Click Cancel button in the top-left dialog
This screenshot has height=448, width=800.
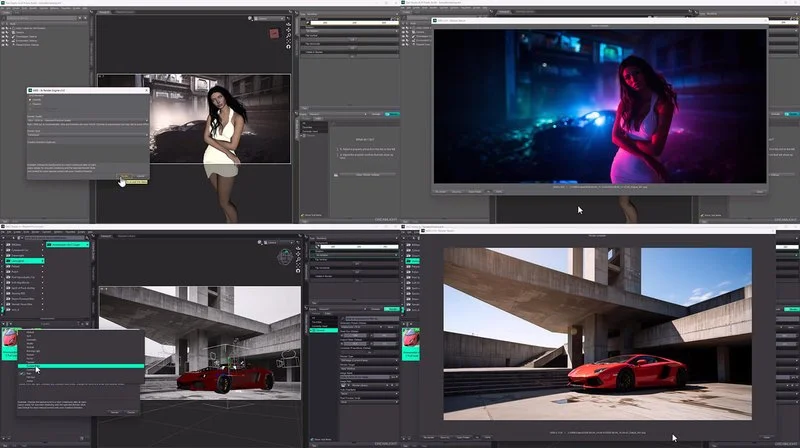140,176
